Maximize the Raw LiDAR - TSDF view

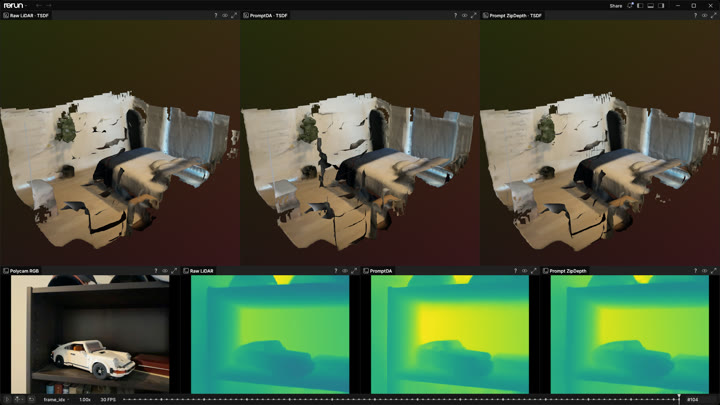click(x=234, y=16)
